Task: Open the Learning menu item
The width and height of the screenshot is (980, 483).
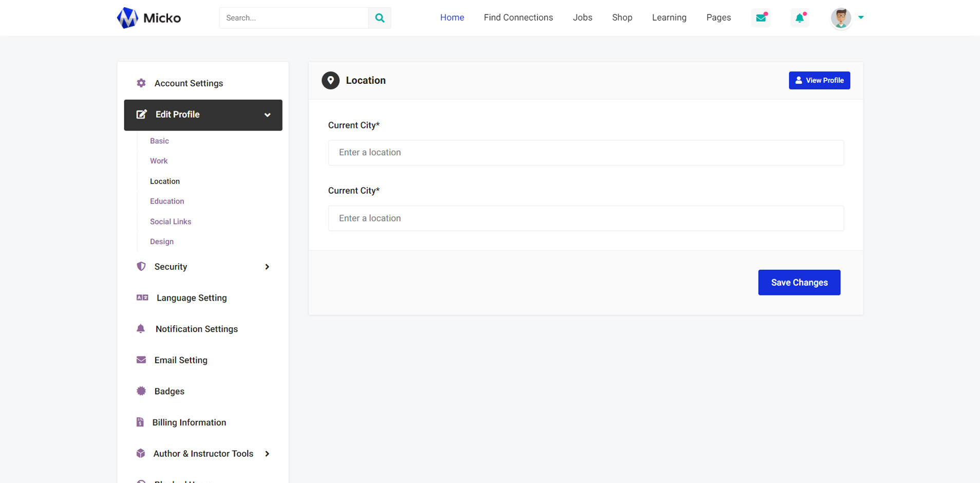Action: click(x=669, y=17)
